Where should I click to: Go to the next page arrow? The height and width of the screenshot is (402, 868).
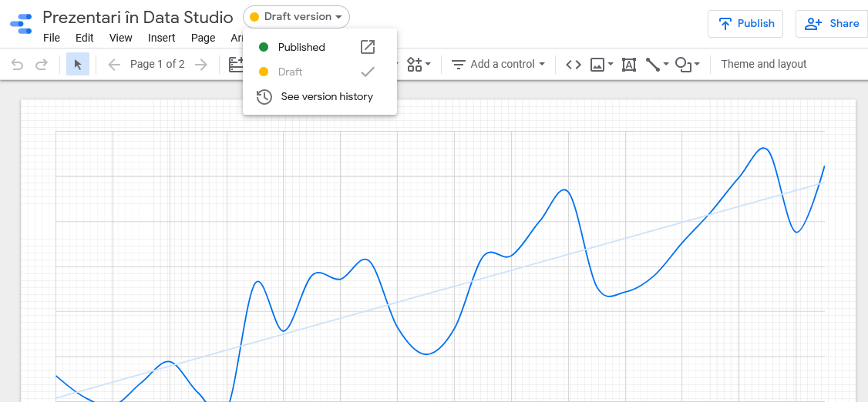(x=201, y=65)
